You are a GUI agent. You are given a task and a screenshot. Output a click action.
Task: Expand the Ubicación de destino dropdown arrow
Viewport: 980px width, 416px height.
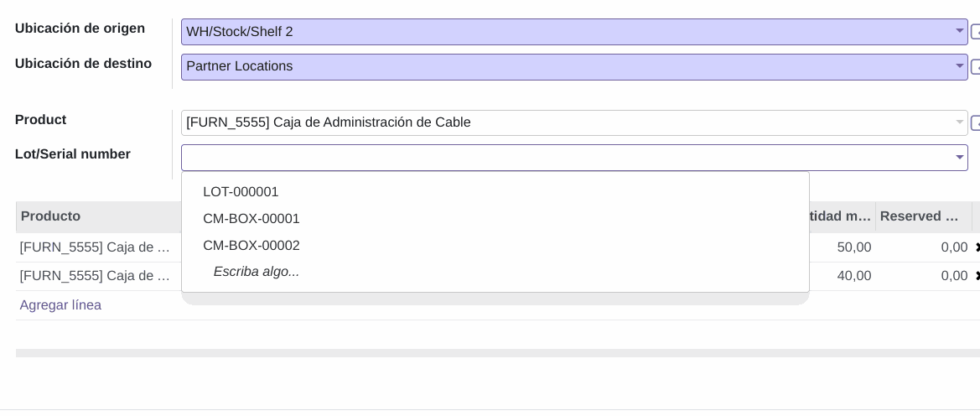click(x=959, y=65)
